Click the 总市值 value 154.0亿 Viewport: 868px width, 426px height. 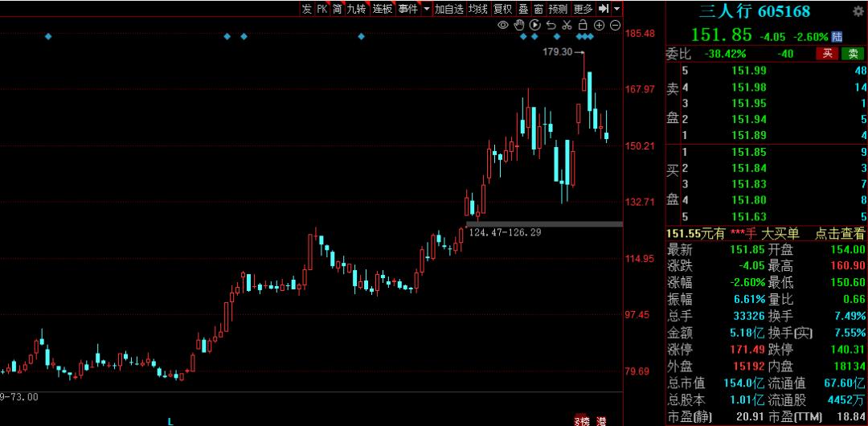pos(744,383)
